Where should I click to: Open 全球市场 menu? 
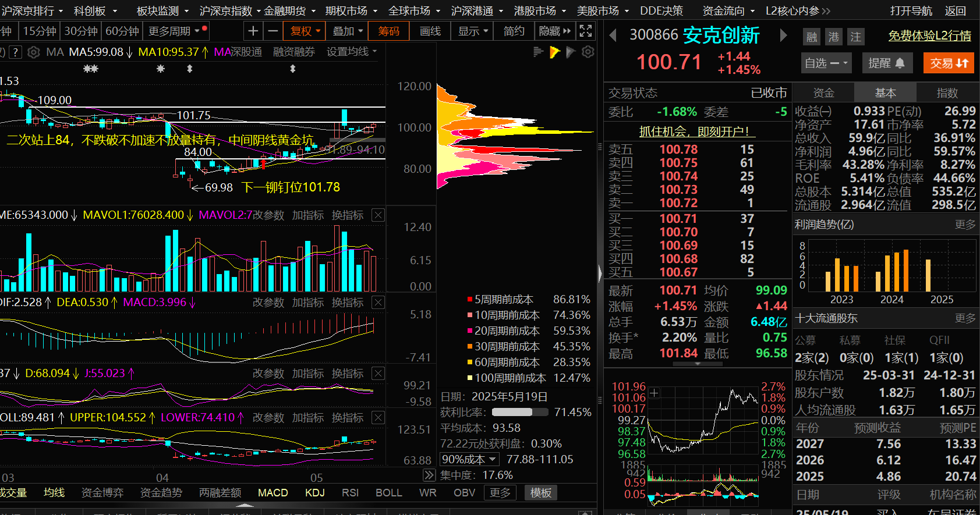(x=414, y=11)
